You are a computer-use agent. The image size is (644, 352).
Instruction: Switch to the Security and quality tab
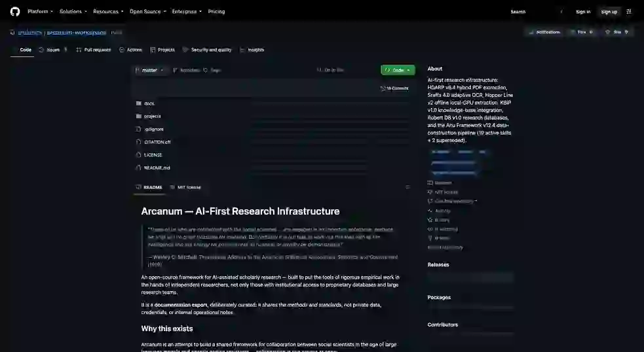point(208,50)
